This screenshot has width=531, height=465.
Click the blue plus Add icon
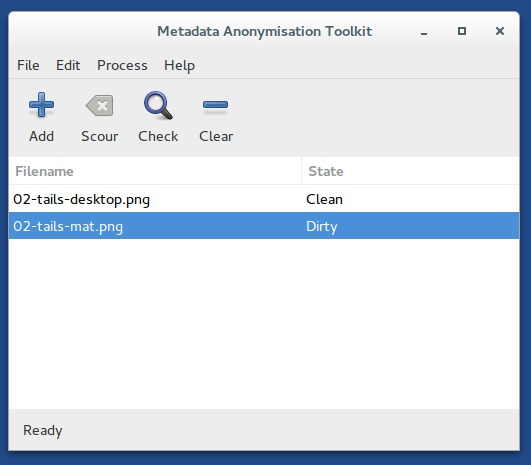pos(41,105)
